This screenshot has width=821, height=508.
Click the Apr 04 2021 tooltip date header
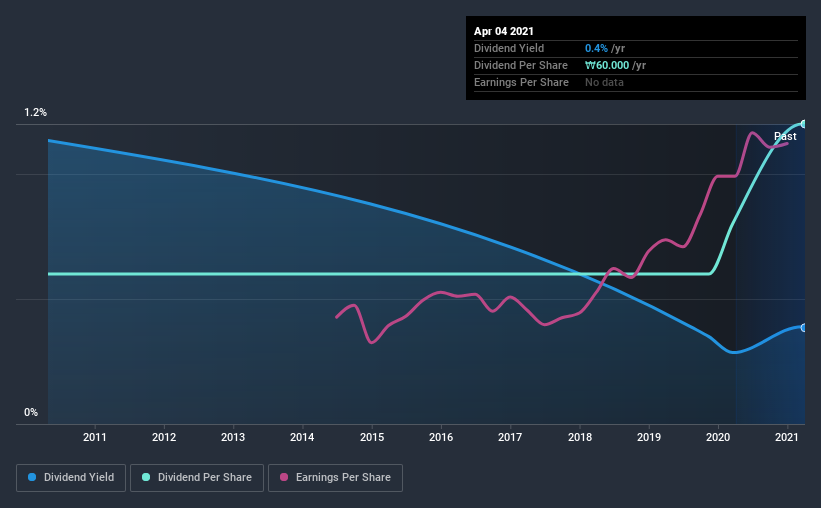[x=504, y=31]
